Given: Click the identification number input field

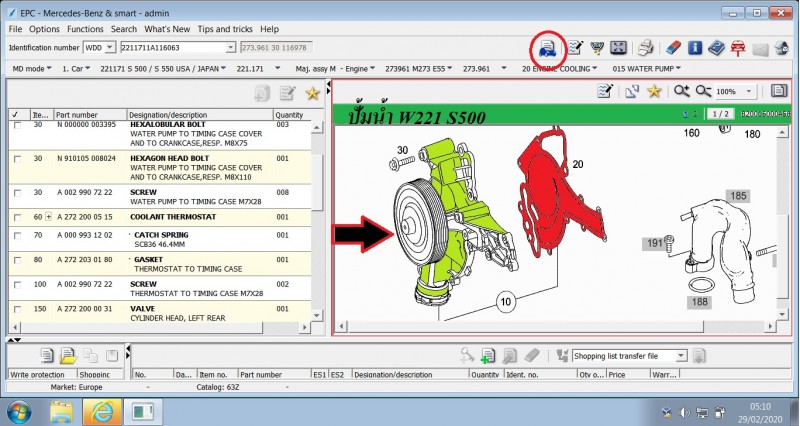Looking at the screenshot, I should tap(173, 47).
